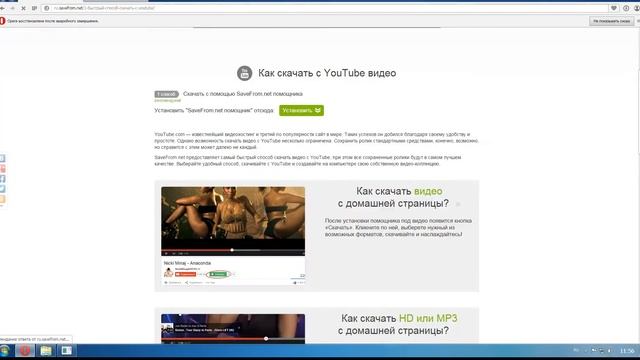This screenshot has width=640, height=360.
Task: Click the volume icon in the system tray
Action: point(610,351)
